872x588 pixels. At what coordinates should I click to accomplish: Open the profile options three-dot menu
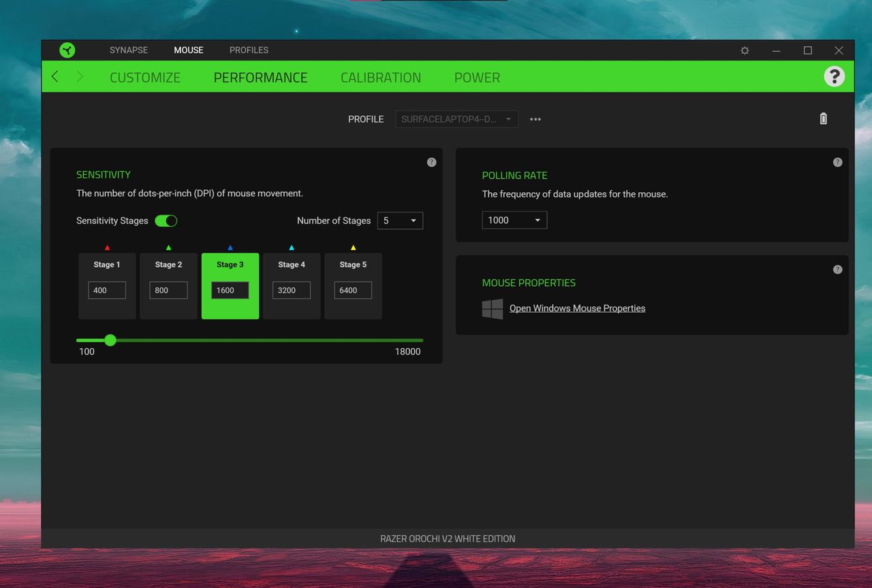pos(535,119)
